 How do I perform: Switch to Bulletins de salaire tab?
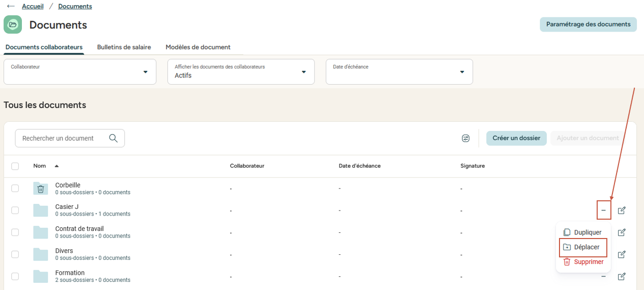click(x=124, y=47)
